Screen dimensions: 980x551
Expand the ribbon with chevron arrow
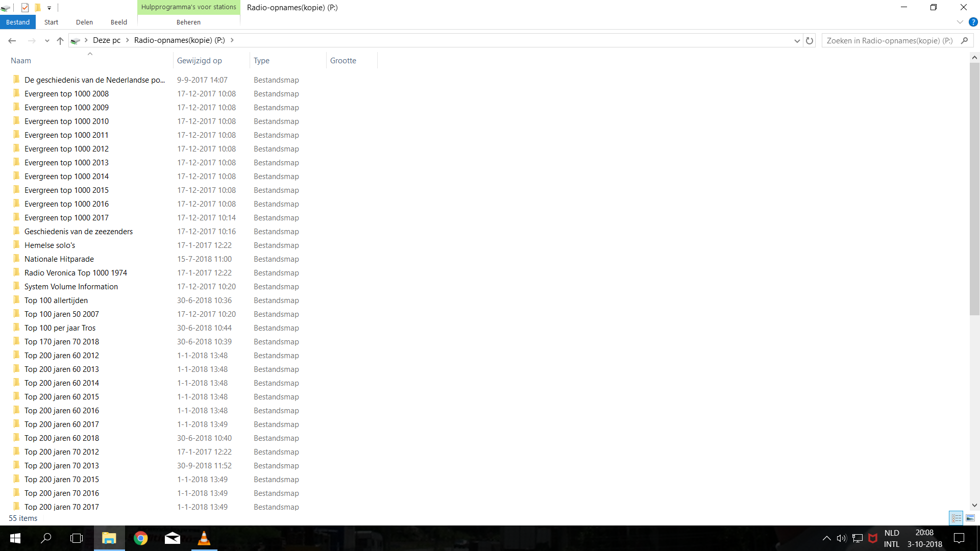pyautogui.click(x=960, y=22)
